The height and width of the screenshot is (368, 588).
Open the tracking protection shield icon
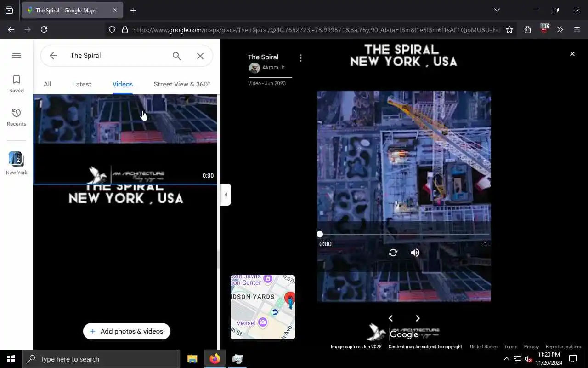coord(112,29)
